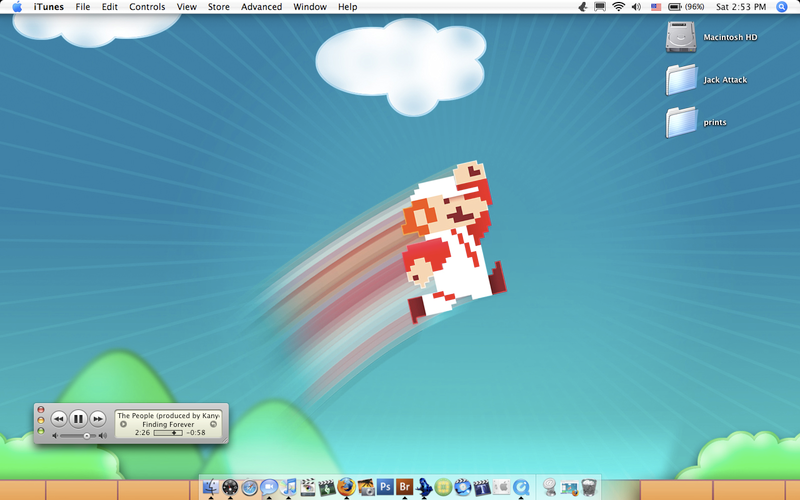This screenshot has width=800, height=500.
Task: Launch QuickTime Player from the Dock
Action: [x=521, y=487]
